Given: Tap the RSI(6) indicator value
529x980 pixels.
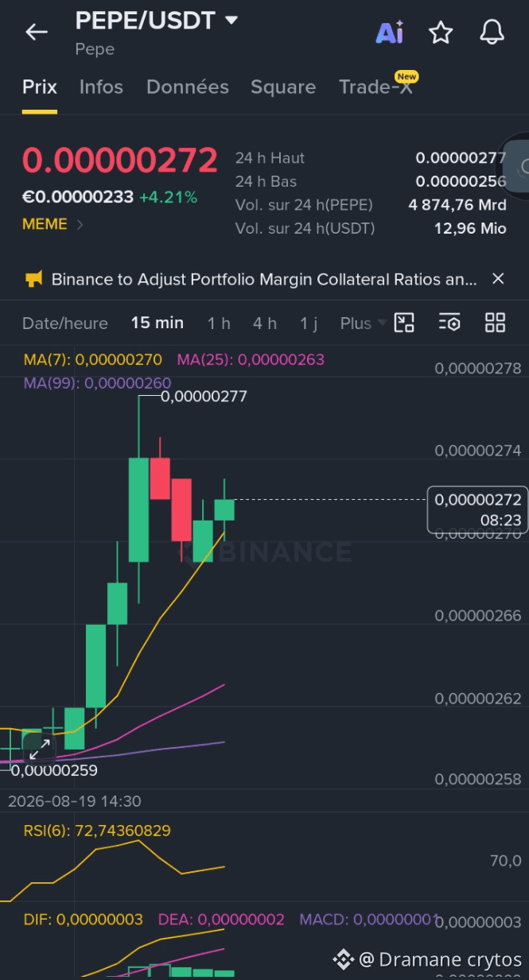Looking at the screenshot, I should tap(96, 831).
